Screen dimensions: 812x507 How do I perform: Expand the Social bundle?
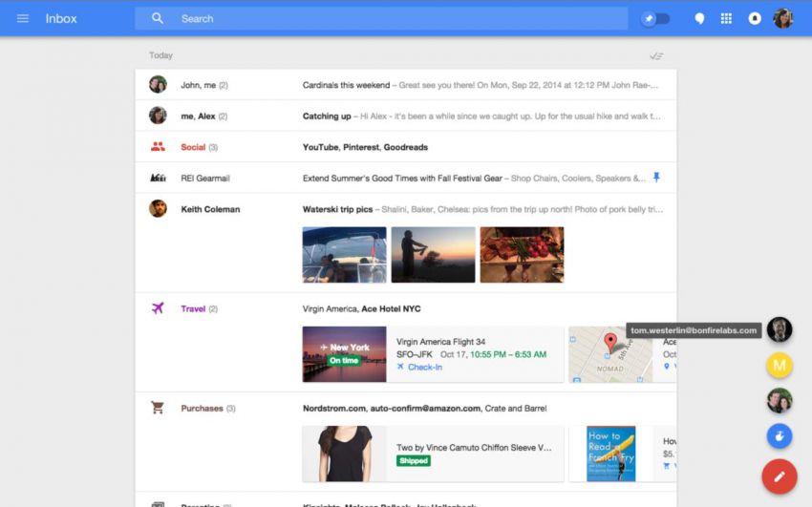[x=193, y=147]
